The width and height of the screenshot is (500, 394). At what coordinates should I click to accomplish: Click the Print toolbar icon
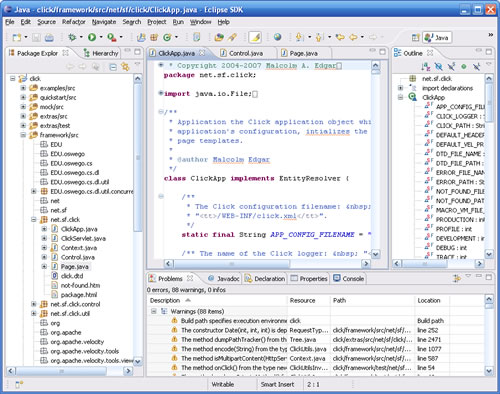(49, 37)
